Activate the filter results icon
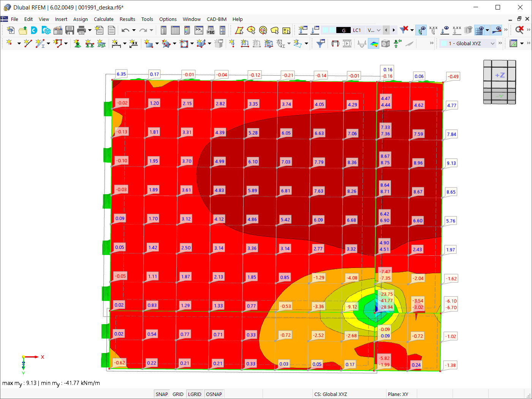Screen dimensions: 532x399 320,43
